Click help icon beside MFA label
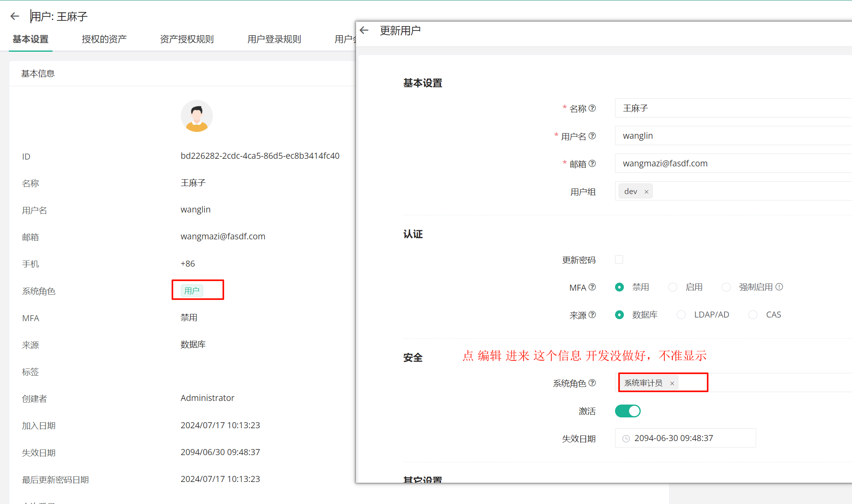This screenshot has width=852, height=504. point(592,287)
